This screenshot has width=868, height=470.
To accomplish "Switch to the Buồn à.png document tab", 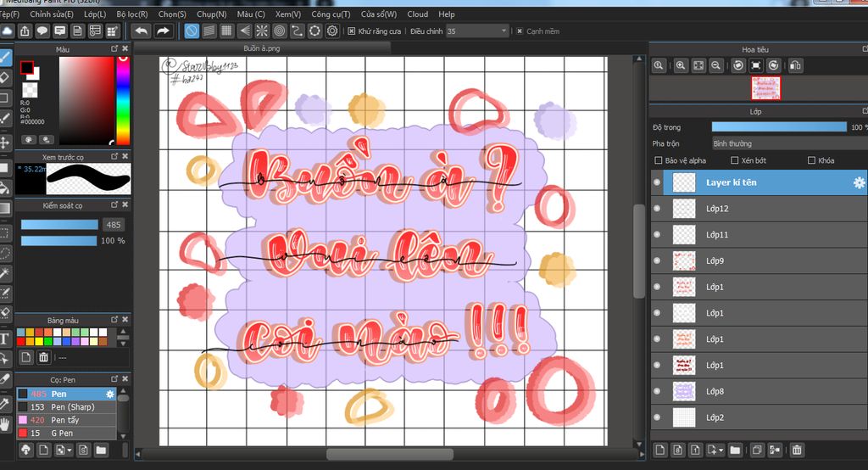I will (262, 48).
